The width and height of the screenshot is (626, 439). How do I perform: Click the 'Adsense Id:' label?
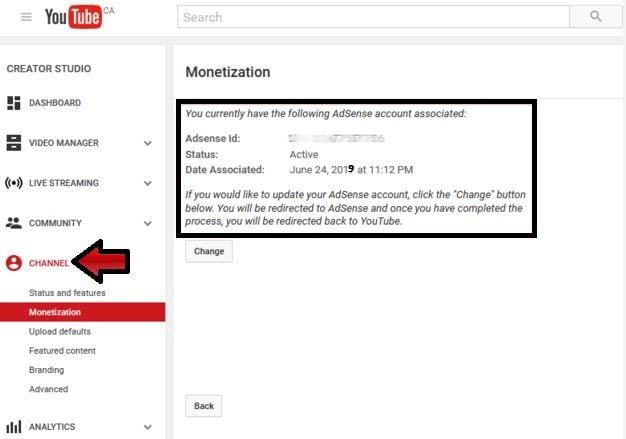(x=213, y=138)
